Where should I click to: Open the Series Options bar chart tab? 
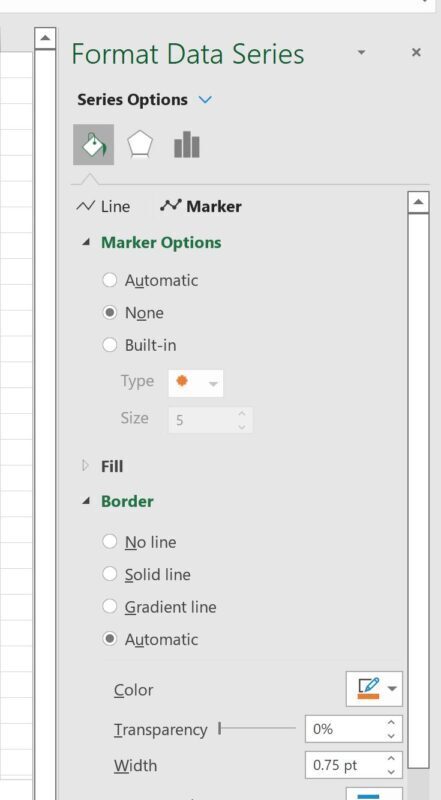point(187,145)
